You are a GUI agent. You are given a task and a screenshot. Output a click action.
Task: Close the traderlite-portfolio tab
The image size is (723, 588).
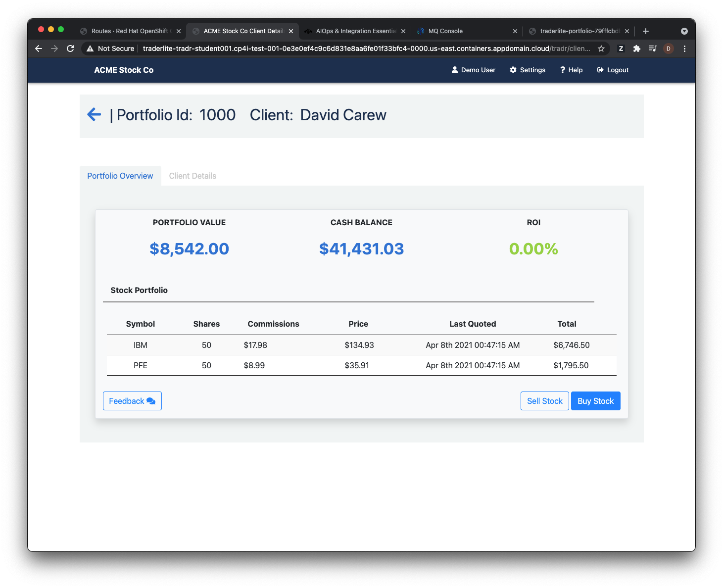(x=627, y=31)
